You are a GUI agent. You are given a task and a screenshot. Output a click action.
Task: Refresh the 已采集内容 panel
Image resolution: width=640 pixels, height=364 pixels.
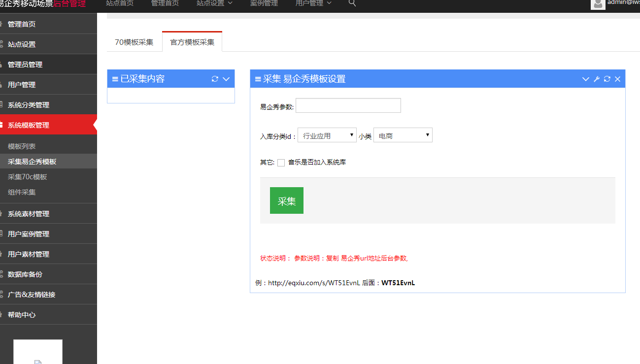click(x=215, y=79)
